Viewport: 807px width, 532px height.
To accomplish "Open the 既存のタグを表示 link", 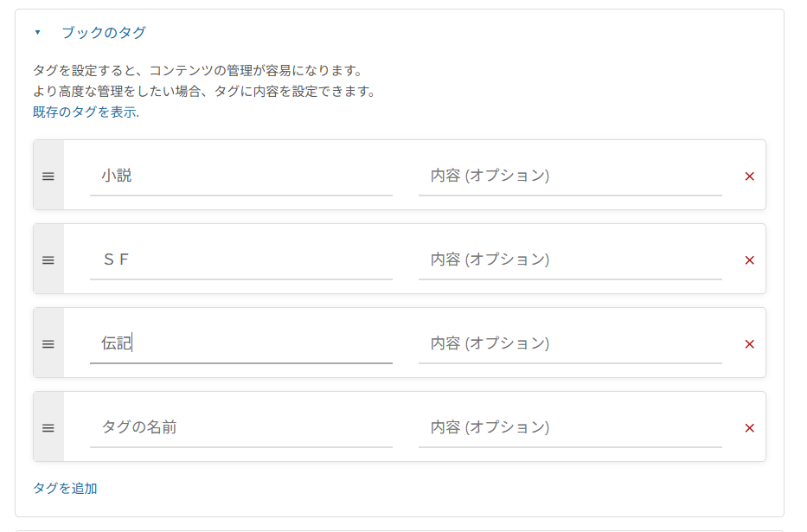I will pos(84,112).
